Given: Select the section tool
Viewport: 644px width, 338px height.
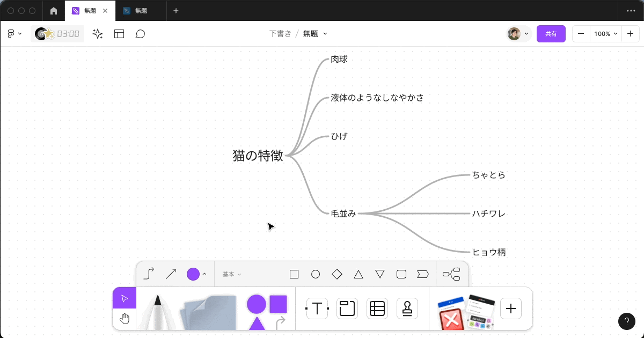Looking at the screenshot, I should point(347,308).
